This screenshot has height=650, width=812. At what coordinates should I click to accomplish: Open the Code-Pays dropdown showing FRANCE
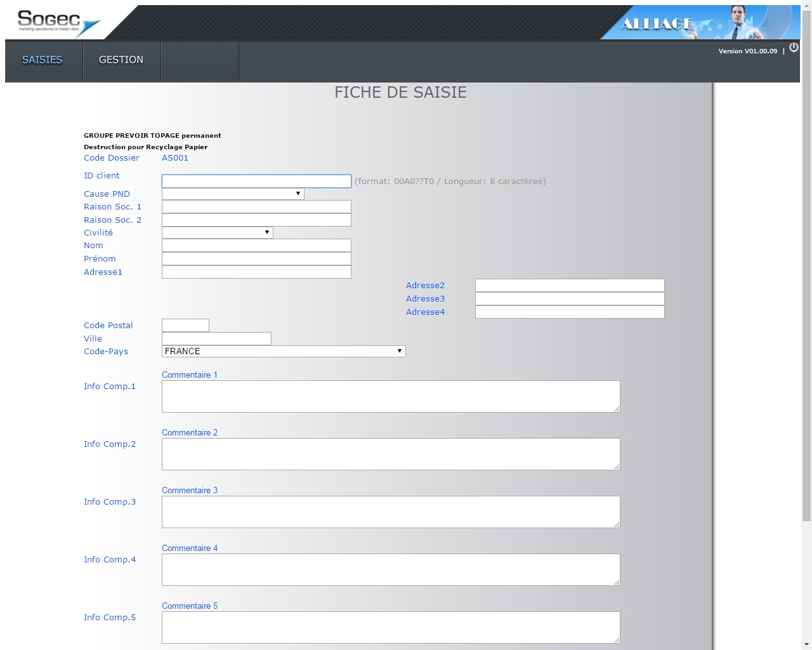pyautogui.click(x=284, y=351)
